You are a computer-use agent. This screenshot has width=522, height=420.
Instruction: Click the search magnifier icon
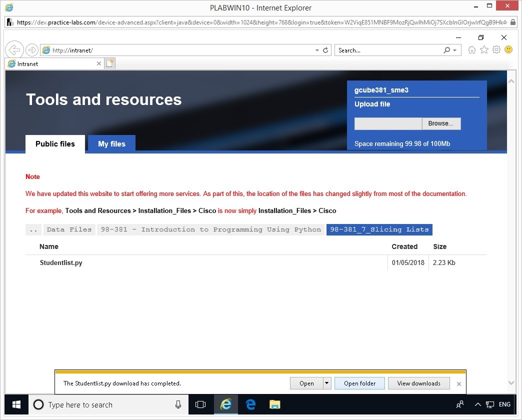(446, 50)
